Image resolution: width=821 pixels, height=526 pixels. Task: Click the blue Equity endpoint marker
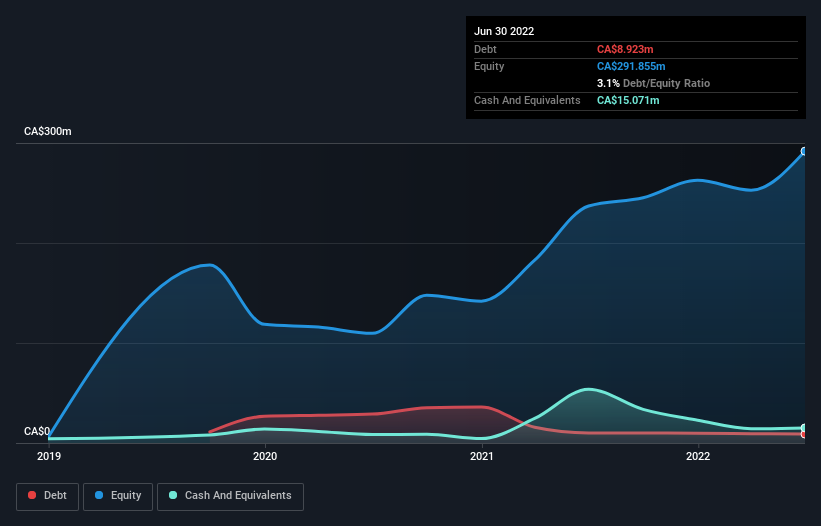pyautogui.click(x=804, y=151)
